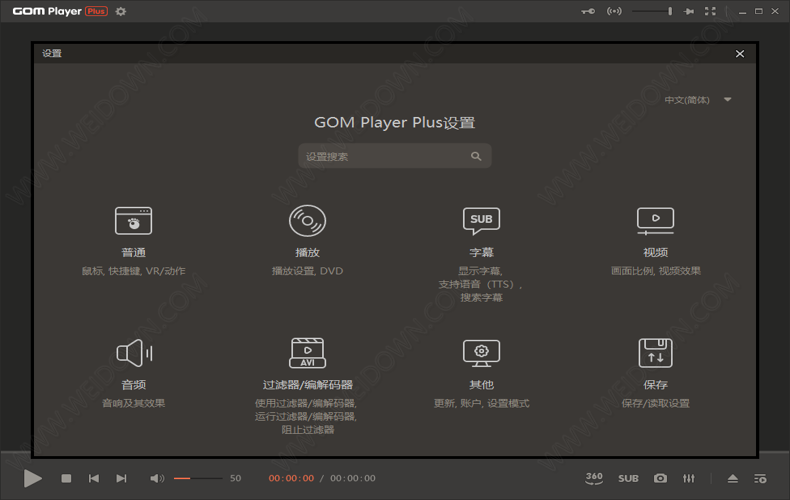Switch the player to full screen
This screenshot has width=790, height=500.
click(710, 11)
